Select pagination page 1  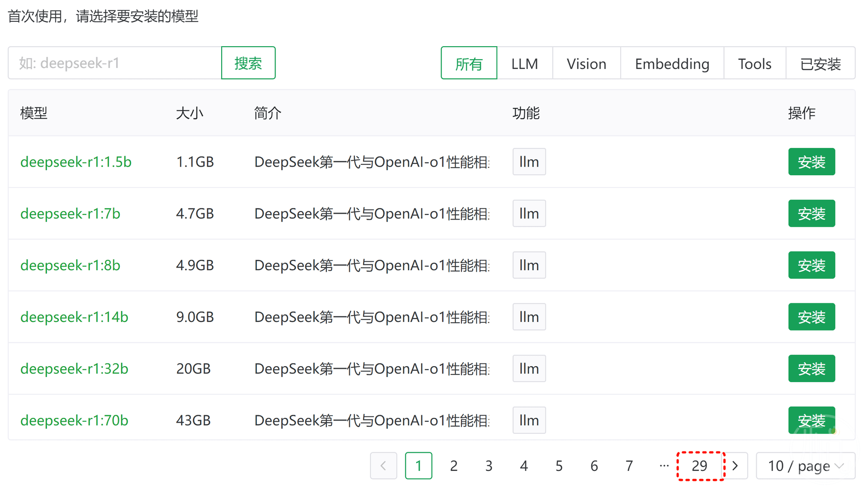tap(418, 465)
